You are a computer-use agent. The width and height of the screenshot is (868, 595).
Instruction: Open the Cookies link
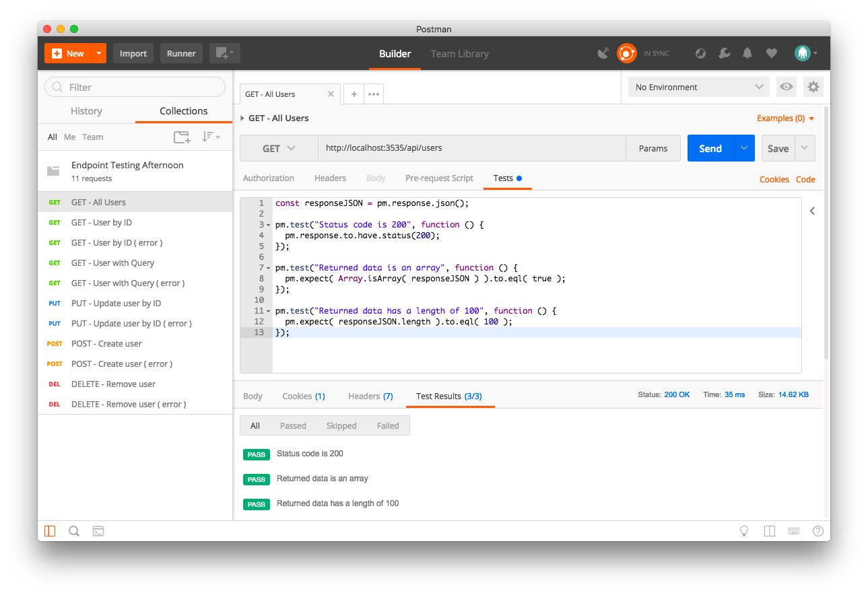[774, 179]
